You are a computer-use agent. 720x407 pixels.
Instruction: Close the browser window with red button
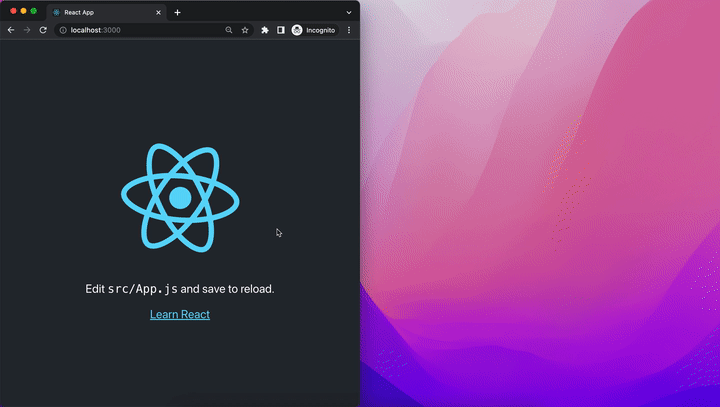[x=13, y=11]
